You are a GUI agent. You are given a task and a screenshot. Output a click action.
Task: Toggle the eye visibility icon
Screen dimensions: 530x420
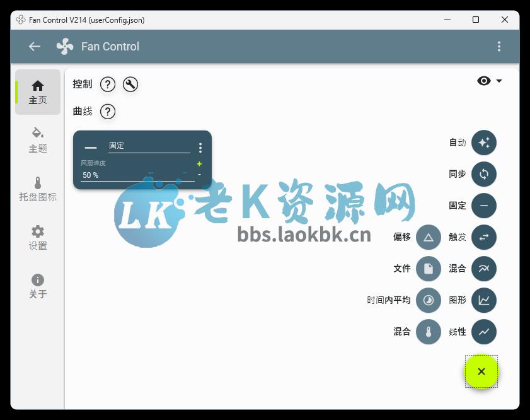coord(484,81)
